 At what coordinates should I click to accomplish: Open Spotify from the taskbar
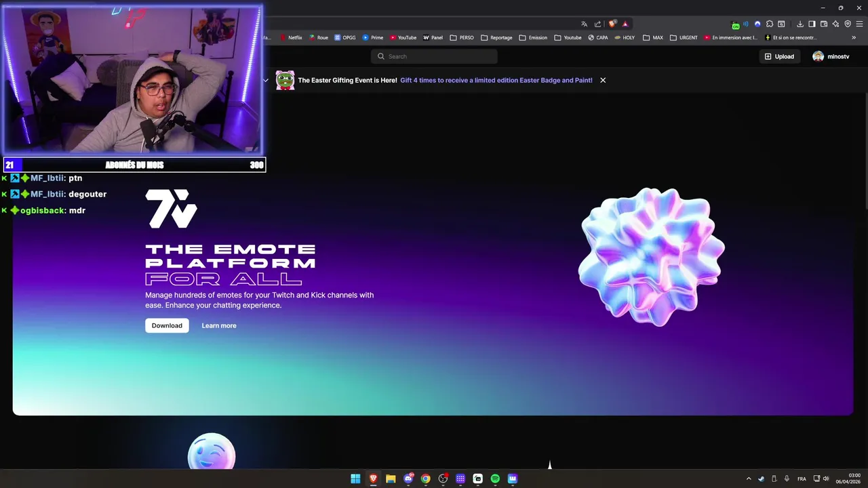click(495, 479)
